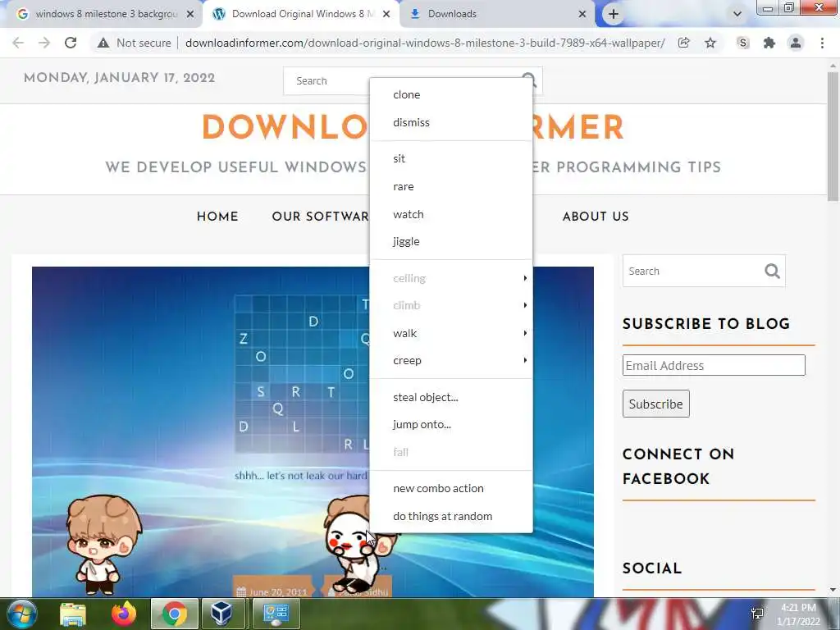This screenshot has height=630, width=840.
Task: Open Chrome's three-dot menu
Action: [822, 43]
